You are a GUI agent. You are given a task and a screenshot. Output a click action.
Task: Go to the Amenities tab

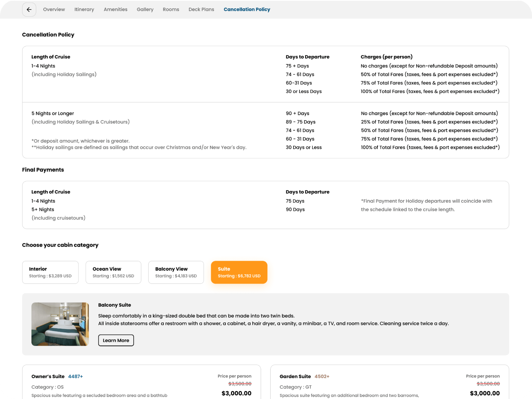coord(115,9)
